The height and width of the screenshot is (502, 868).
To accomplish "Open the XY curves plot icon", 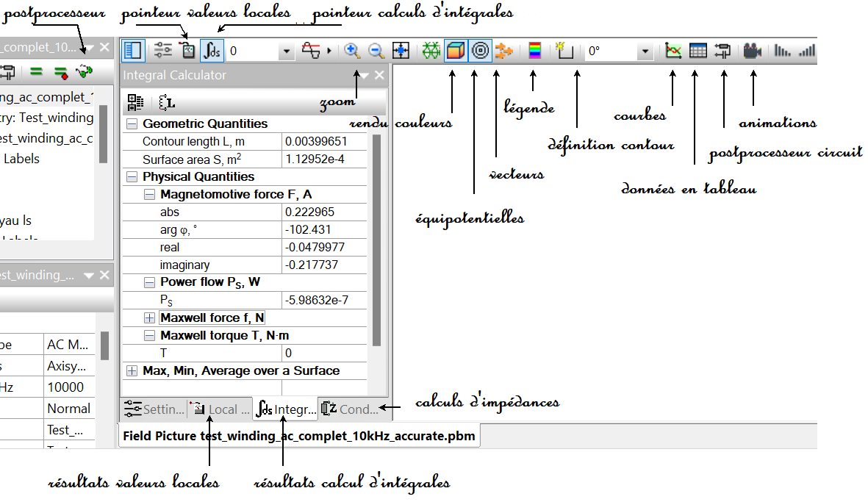I will (673, 51).
